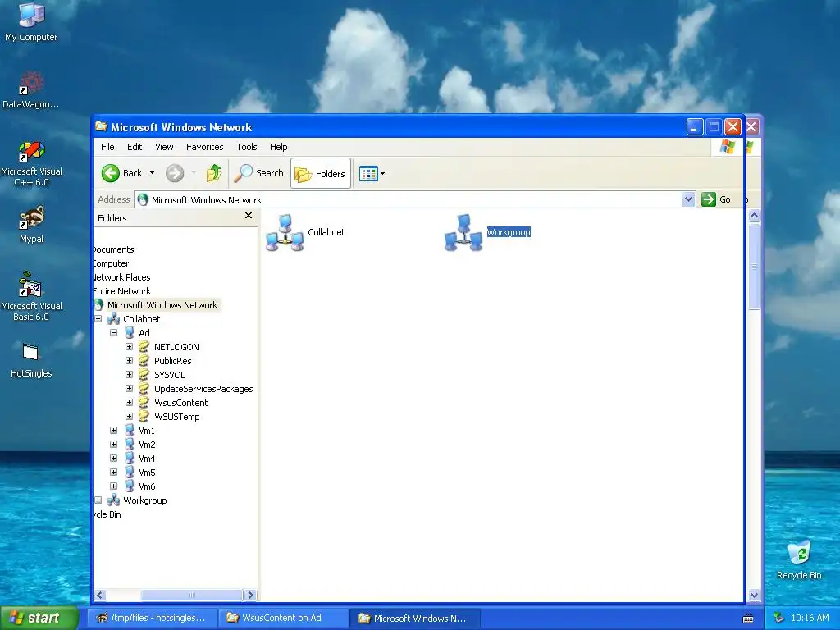Expand the Vm2 computer node
This screenshot has height=630, width=840.
pos(113,444)
